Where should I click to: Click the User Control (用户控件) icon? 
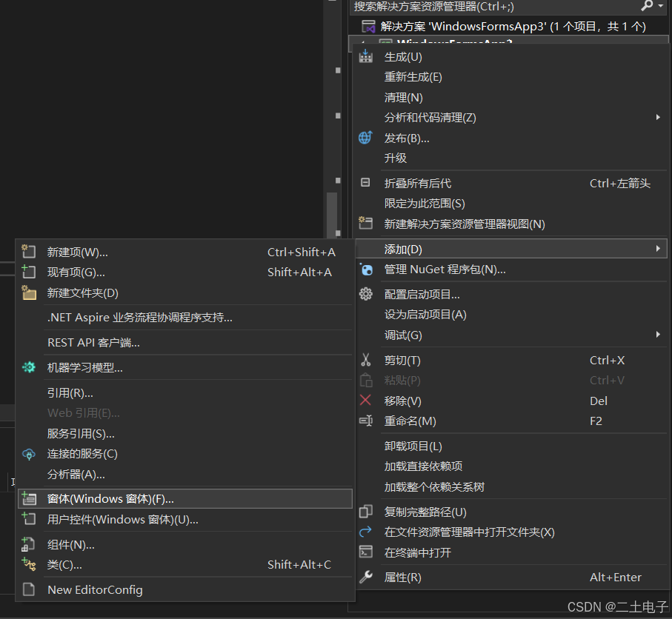[29, 519]
